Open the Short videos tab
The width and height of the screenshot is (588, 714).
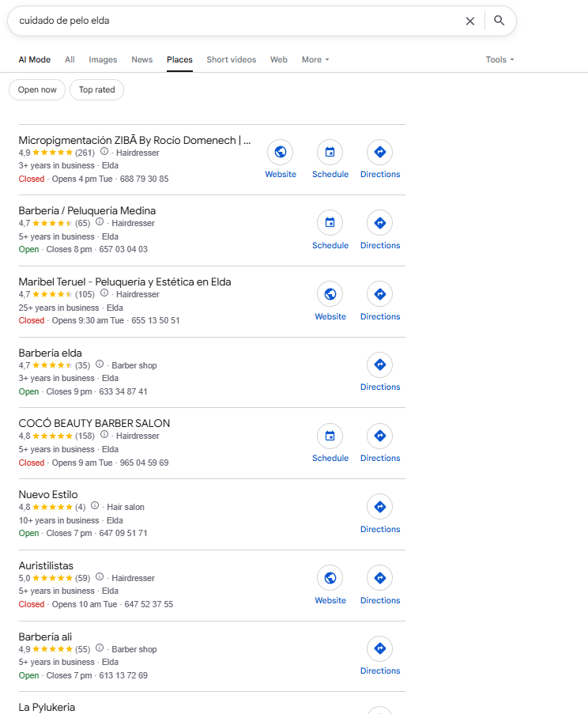232,59
